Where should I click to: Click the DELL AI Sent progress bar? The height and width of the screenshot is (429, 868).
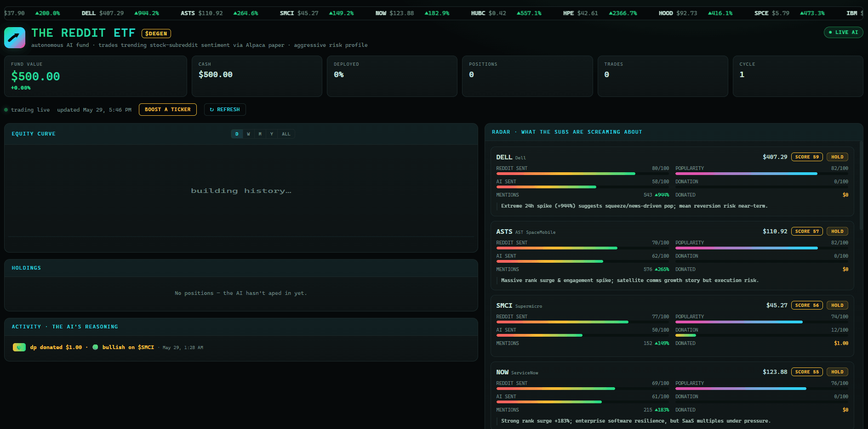(x=582, y=187)
